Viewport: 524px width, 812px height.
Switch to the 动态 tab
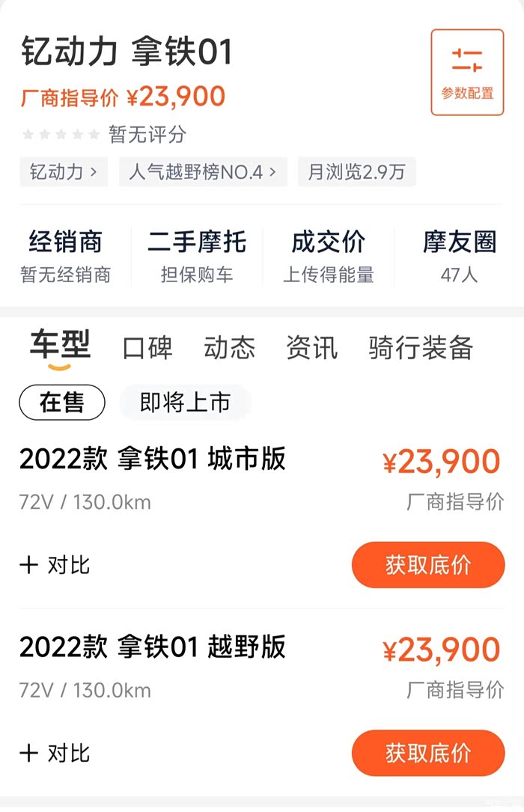230,348
